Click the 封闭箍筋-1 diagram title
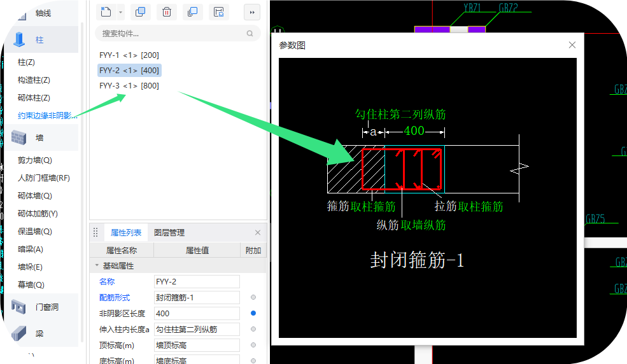This screenshot has width=627, height=364. [x=417, y=260]
